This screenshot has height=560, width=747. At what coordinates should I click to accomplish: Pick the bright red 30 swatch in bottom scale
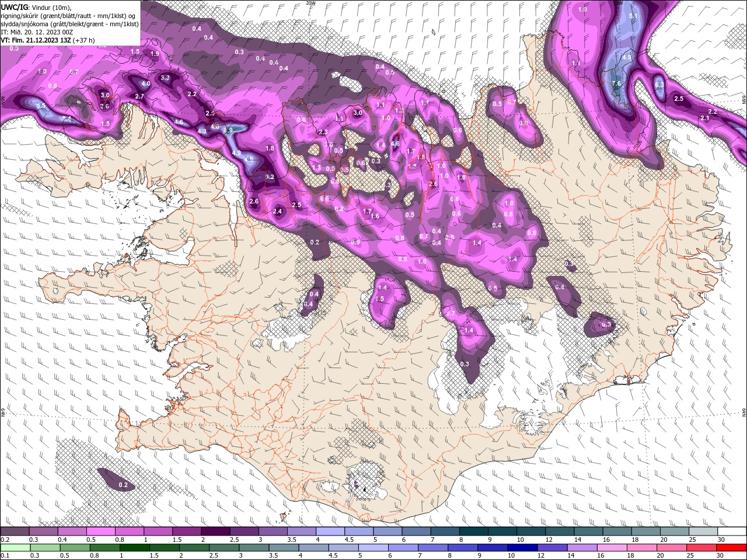click(731, 547)
